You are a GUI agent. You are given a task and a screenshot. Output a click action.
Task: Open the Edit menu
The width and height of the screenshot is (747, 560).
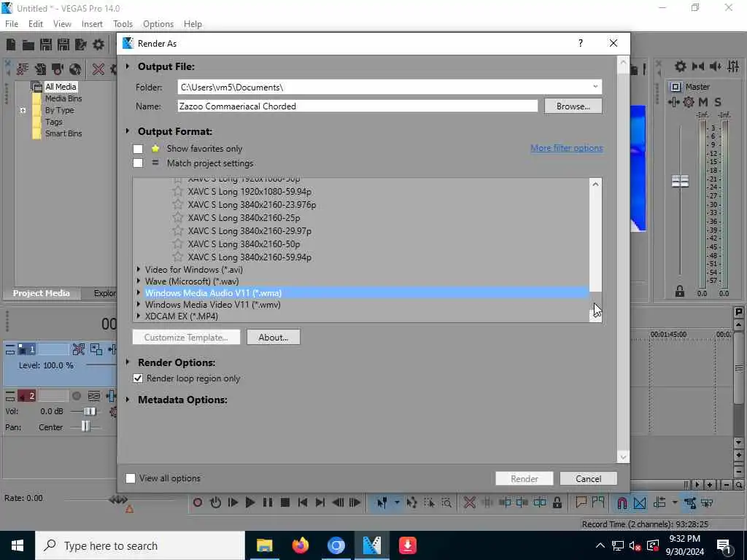pyautogui.click(x=36, y=24)
